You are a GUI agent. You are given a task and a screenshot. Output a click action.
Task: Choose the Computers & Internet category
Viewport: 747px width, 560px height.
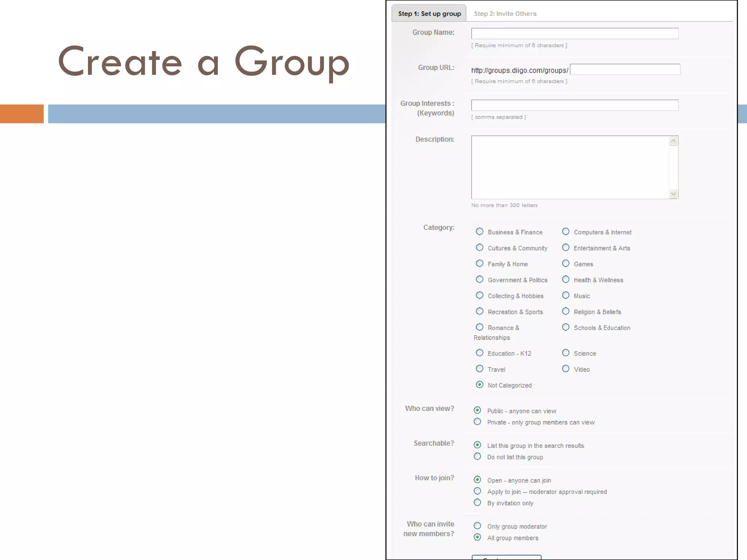click(x=566, y=232)
